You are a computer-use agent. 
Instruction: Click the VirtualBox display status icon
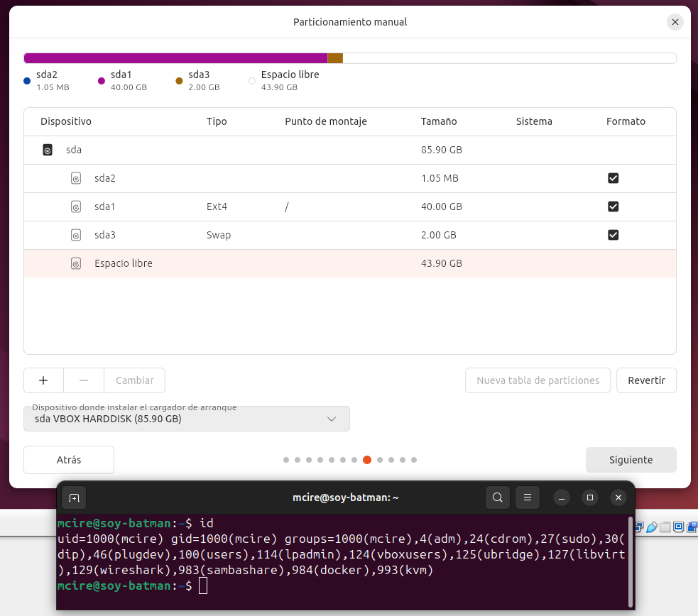pos(677,527)
